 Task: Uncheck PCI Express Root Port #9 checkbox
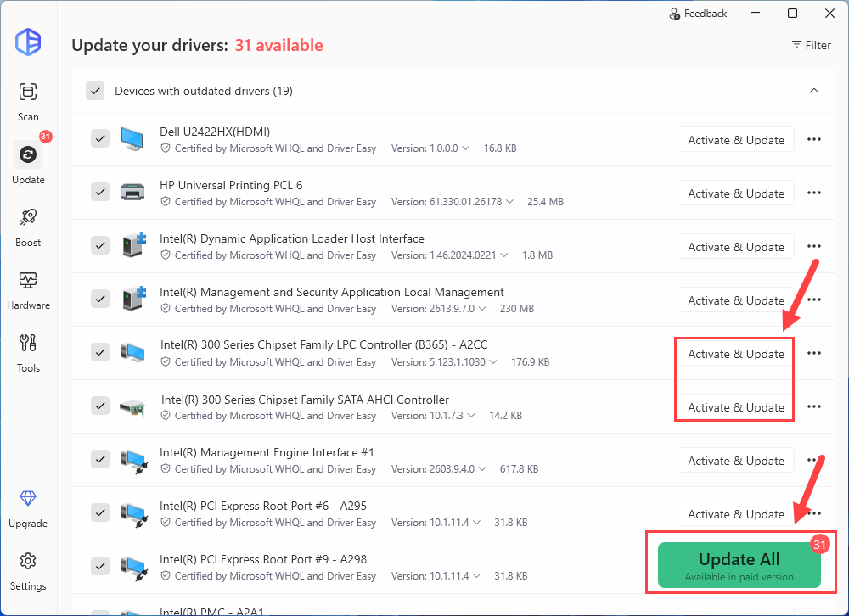click(100, 566)
